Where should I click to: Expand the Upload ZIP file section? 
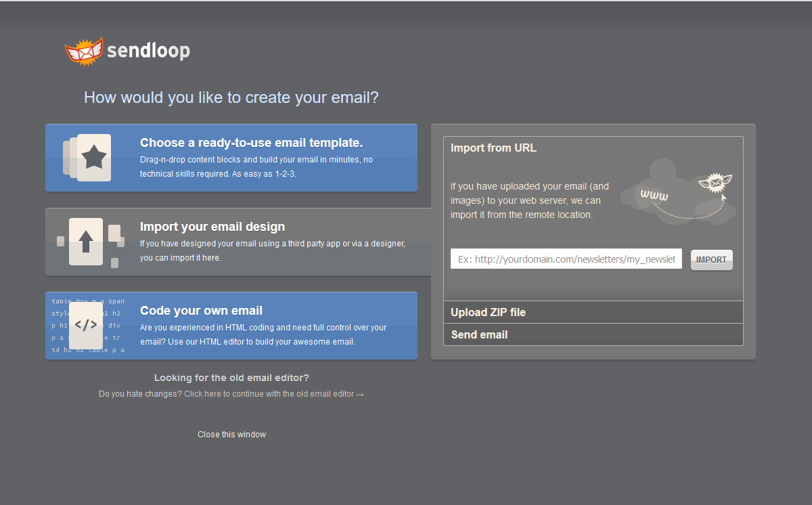pyautogui.click(x=488, y=312)
